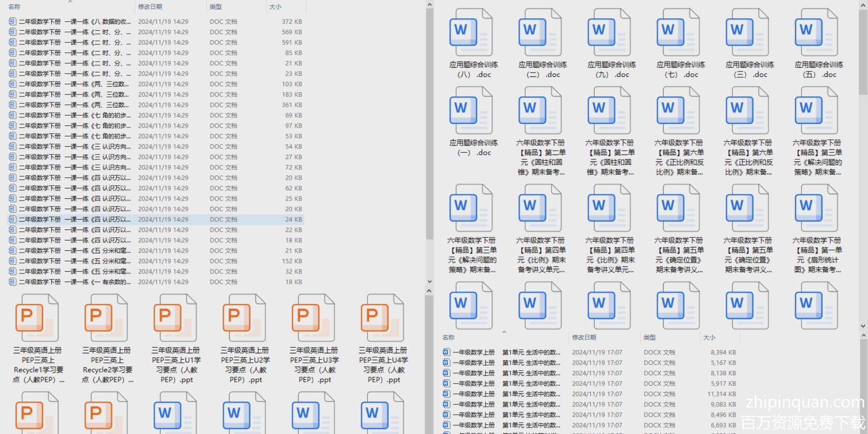Click the vertical scrollbar thumb of the top-right icon pane

tap(863, 52)
